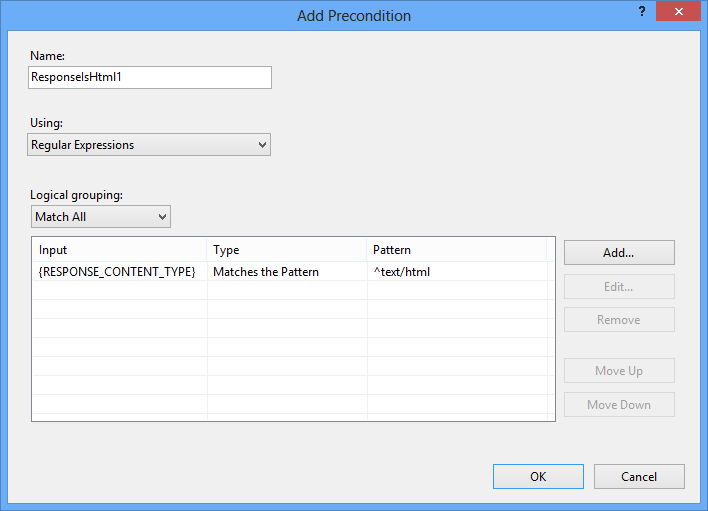Click the Move Down button

(x=619, y=404)
